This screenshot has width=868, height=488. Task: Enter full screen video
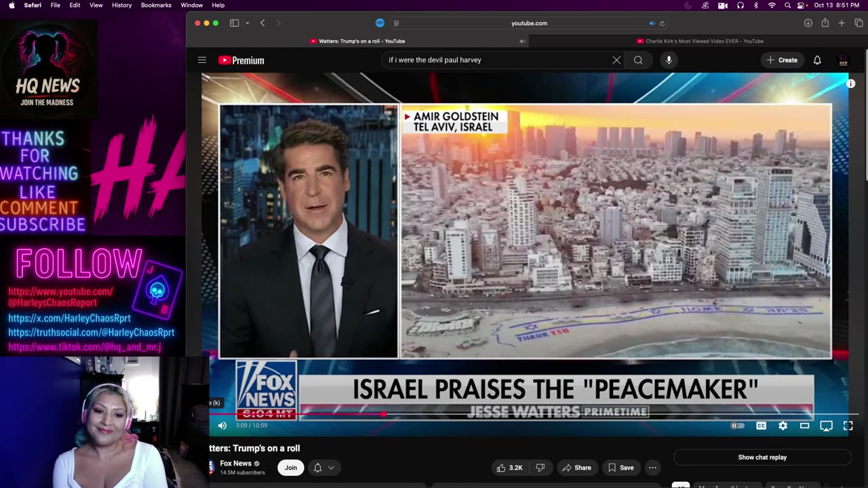click(x=848, y=426)
